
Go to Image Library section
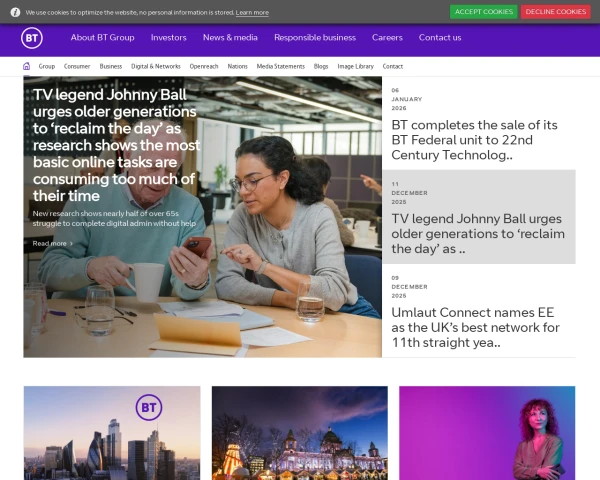click(x=355, y=66)
